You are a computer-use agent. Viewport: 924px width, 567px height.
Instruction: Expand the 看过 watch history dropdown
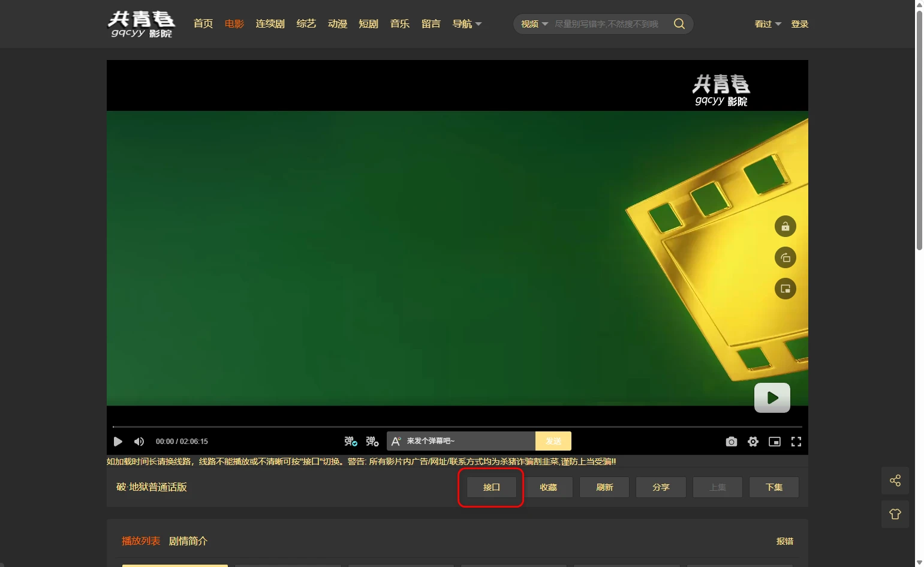[768, 24]
